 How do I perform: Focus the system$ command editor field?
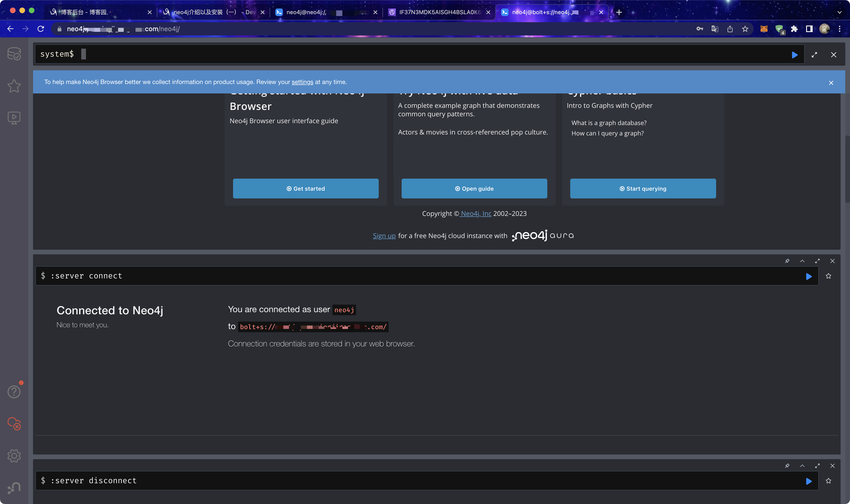(408, 54)
